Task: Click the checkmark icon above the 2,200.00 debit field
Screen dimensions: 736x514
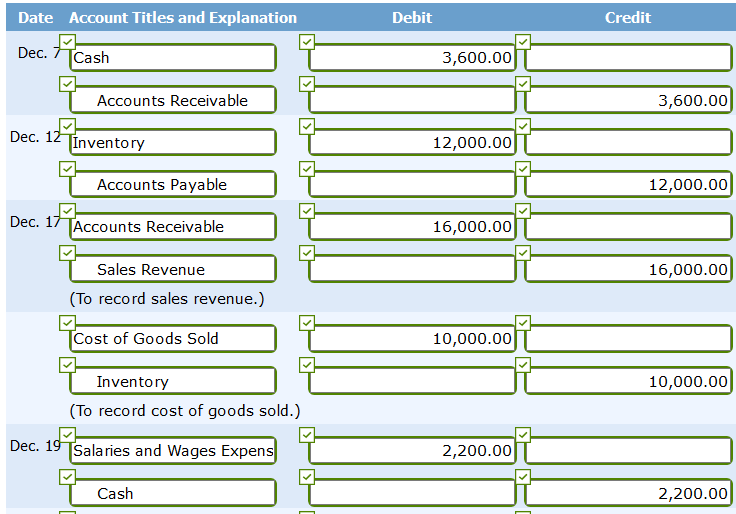Action: pos(307,435)
